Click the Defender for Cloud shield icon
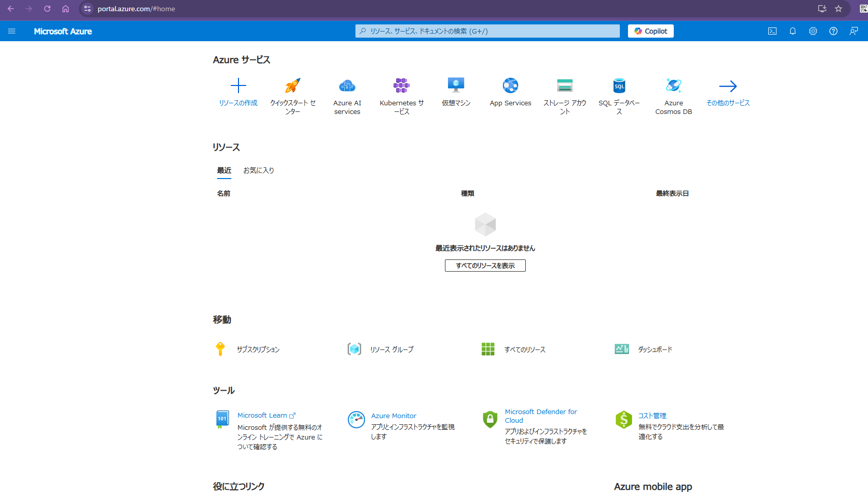This screenshot has width=868, height=498. tap(490, 420)
